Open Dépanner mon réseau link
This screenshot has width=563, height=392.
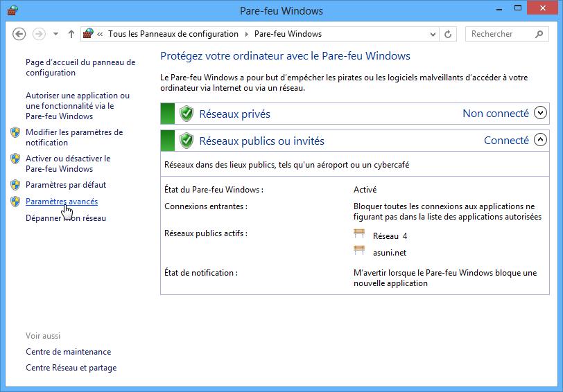coord(66,218)
